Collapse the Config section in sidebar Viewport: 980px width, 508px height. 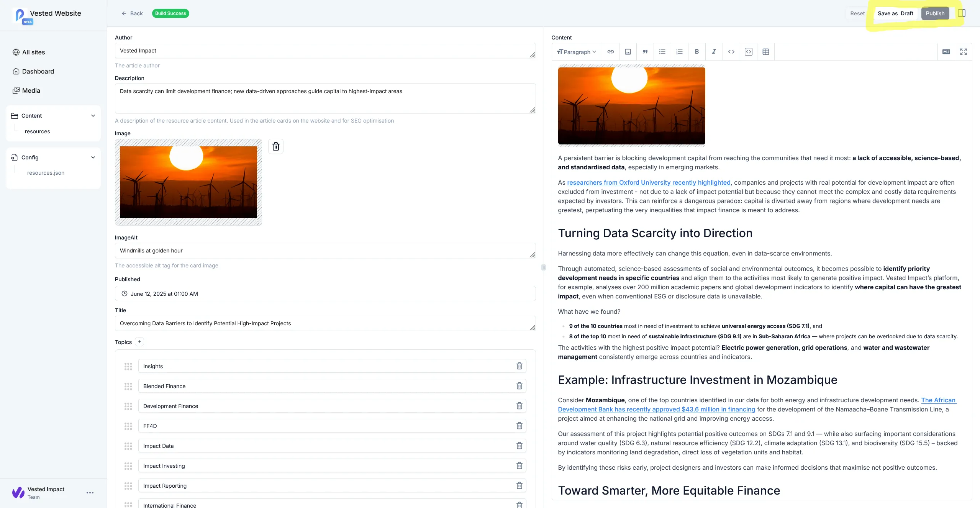coord(93,157)
